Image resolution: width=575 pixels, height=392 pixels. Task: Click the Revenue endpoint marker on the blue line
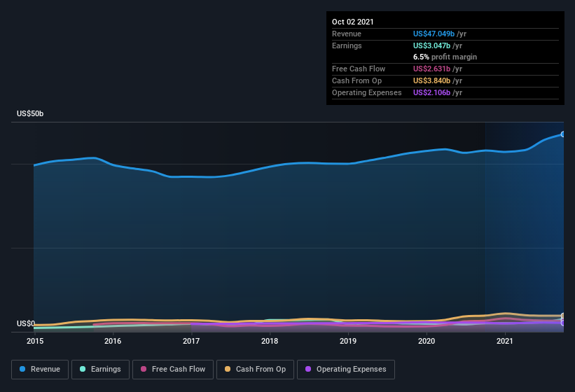[563, 134]
